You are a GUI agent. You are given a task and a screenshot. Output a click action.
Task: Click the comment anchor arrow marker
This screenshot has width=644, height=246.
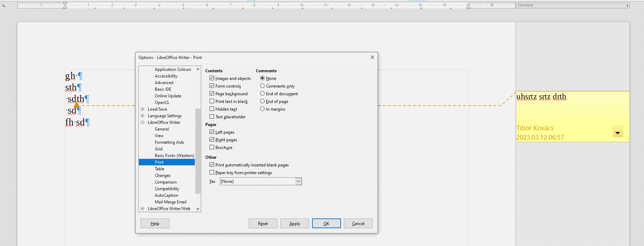(x=76, y=105)
